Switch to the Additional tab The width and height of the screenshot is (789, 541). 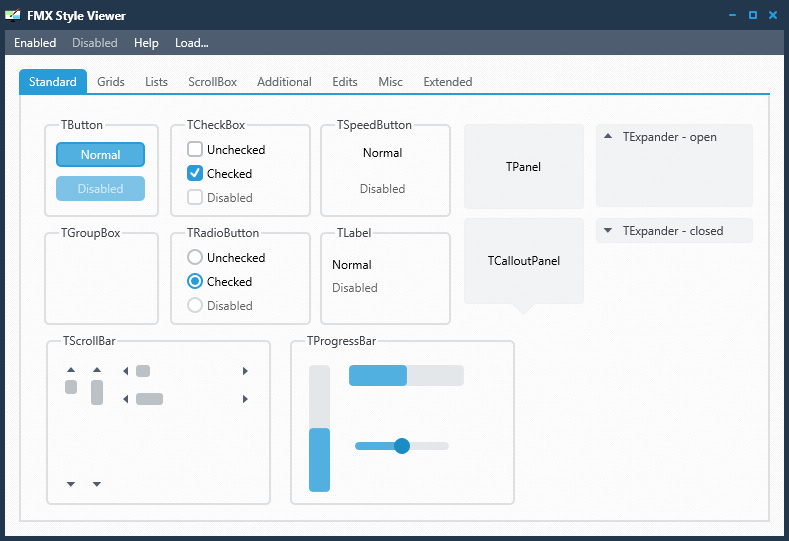tap(284, 82)
